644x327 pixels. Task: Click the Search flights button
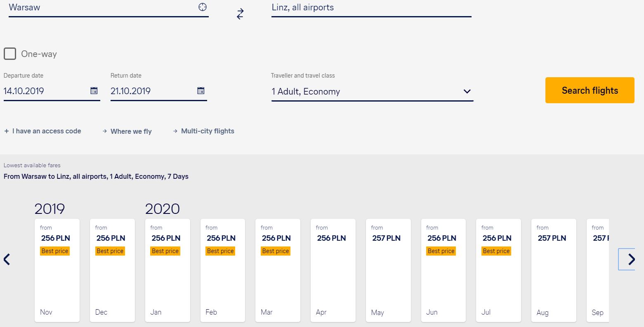(x=590, y=90)
